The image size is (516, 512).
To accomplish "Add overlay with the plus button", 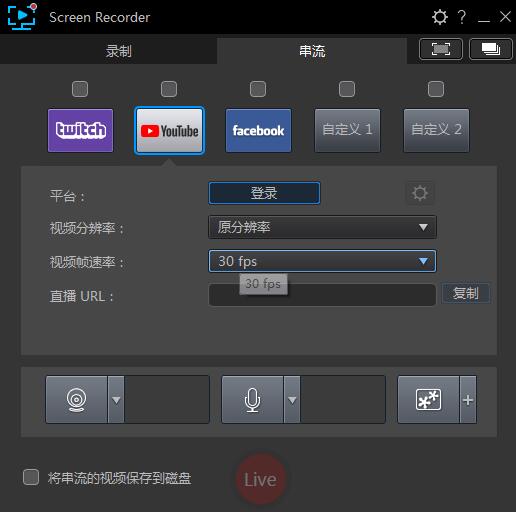I will coord(468,400).
